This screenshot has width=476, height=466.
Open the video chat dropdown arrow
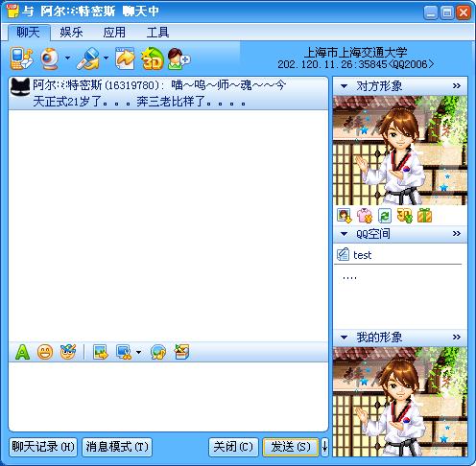[x=67, y=58]
